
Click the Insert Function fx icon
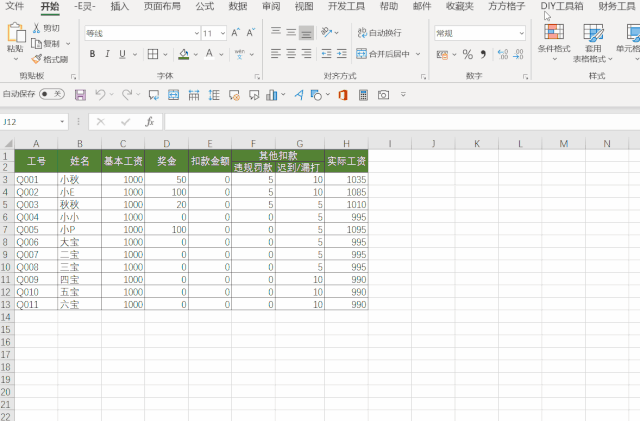point(150,121)
